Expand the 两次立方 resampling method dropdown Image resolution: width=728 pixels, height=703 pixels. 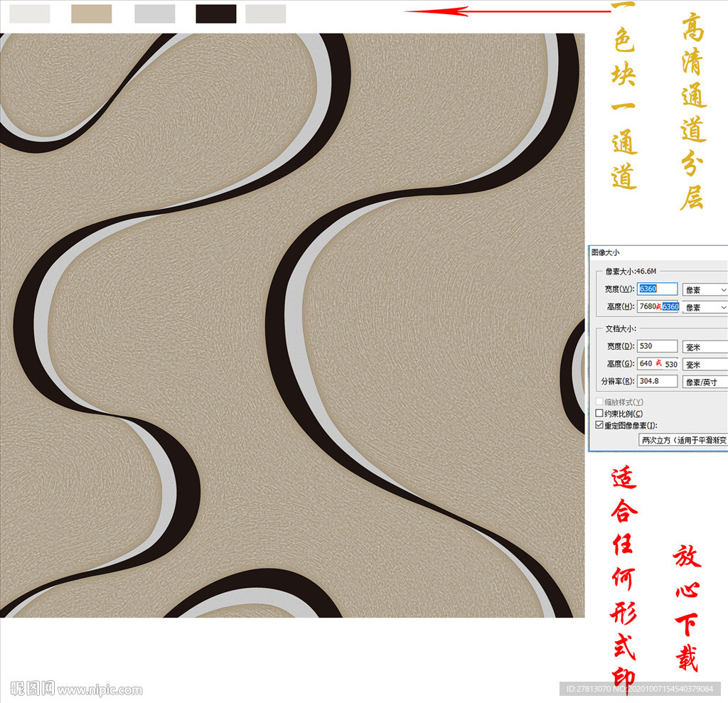tap(683, 440)
